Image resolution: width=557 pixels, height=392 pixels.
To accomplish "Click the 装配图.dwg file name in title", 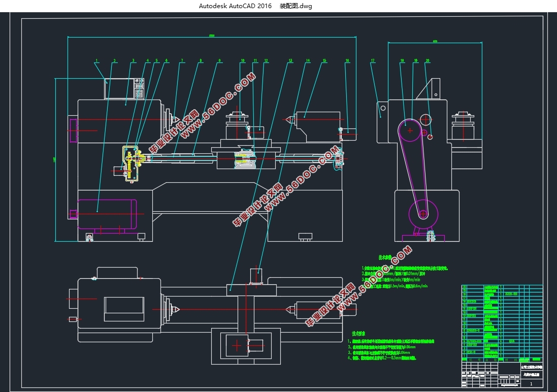I will pos(296,6).
